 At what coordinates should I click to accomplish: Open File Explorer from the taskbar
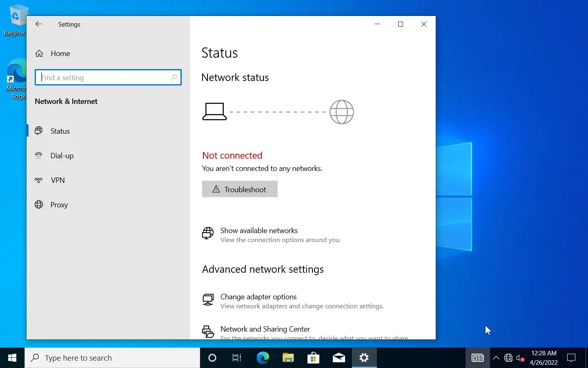(288, 358)
